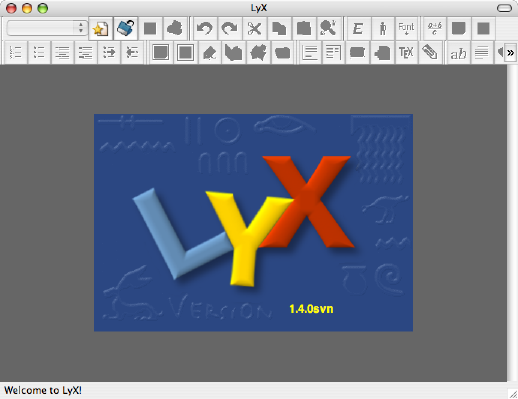518x399 pixels.
Task: Click the paragraph style dropdown arrows
Action: pyautogui.click(x=81, y=28)
